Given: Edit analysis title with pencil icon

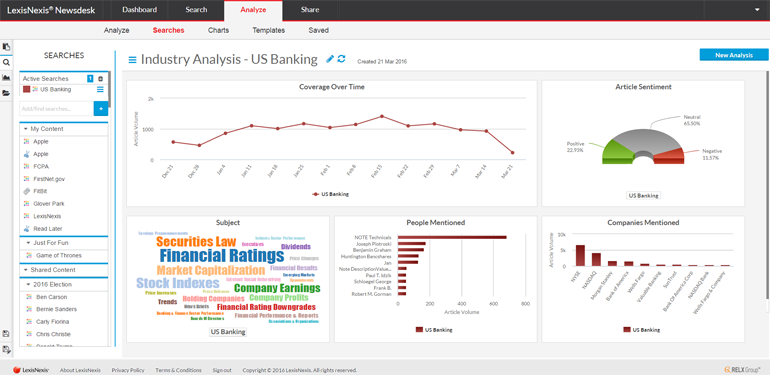Looking at the screenshot, I should click(330, 59).
